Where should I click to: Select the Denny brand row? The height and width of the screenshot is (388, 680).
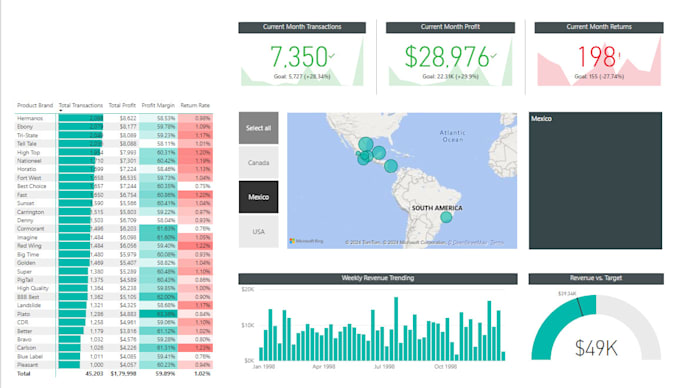(x=114, y=220)
